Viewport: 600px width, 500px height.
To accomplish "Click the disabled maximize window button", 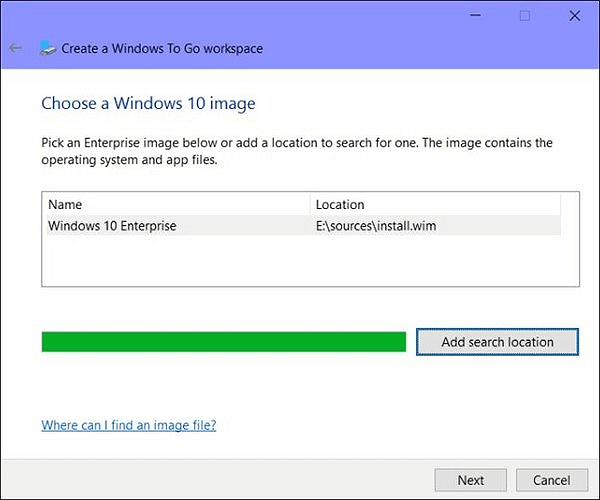I will tap(524, 15).
